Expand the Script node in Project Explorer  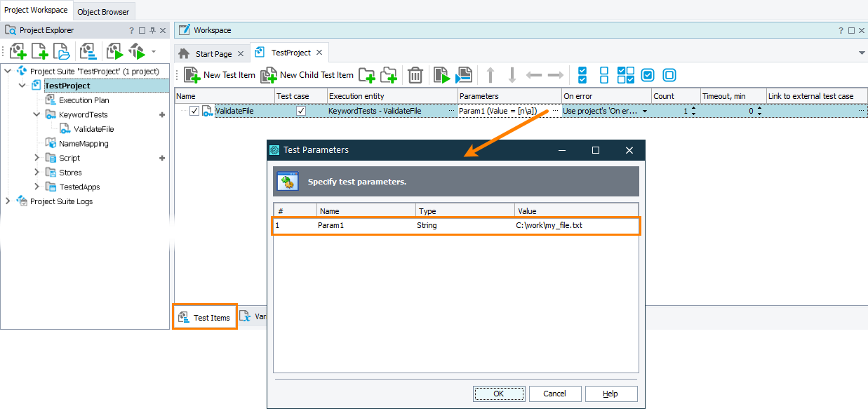coord(36,157)
